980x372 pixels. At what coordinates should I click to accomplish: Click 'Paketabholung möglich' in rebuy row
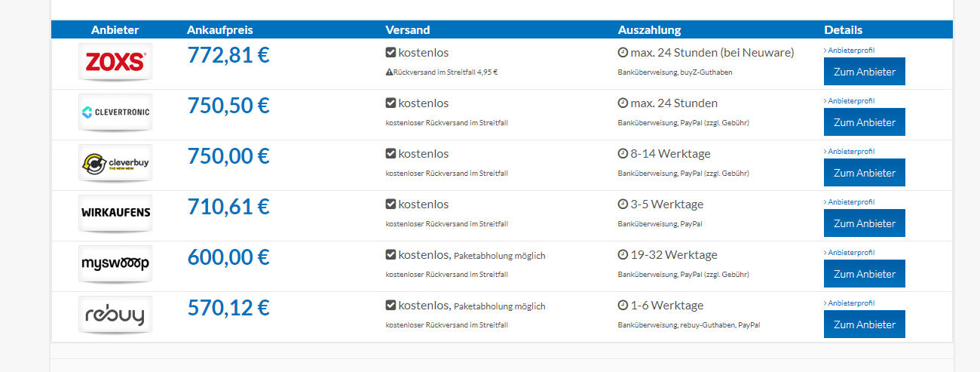[500, 306]
